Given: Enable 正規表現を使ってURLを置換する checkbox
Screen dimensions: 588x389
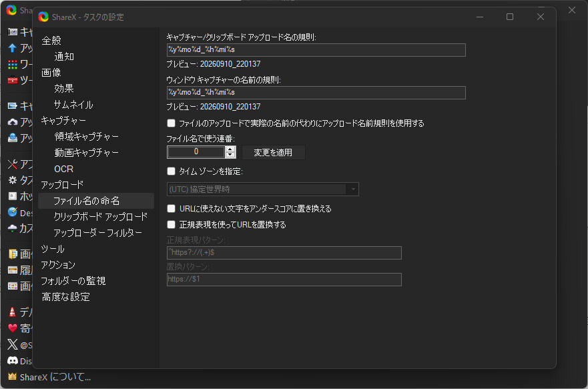Looking at the screenshot, I should 171,224.
